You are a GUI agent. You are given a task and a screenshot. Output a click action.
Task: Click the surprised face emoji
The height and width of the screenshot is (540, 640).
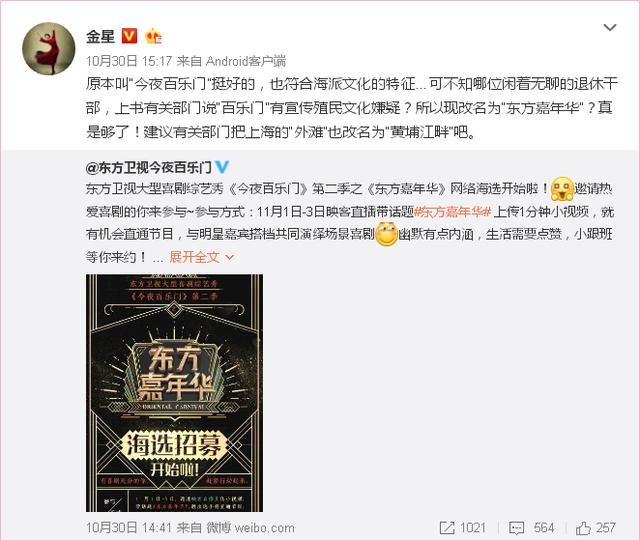pos(562,189)
